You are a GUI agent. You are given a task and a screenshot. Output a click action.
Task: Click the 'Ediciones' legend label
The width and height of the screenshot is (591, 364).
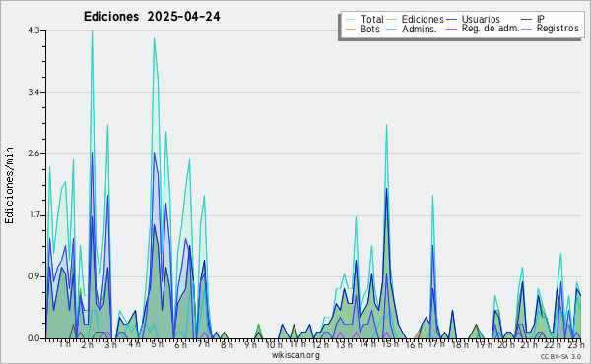click(x=423, y=19)
